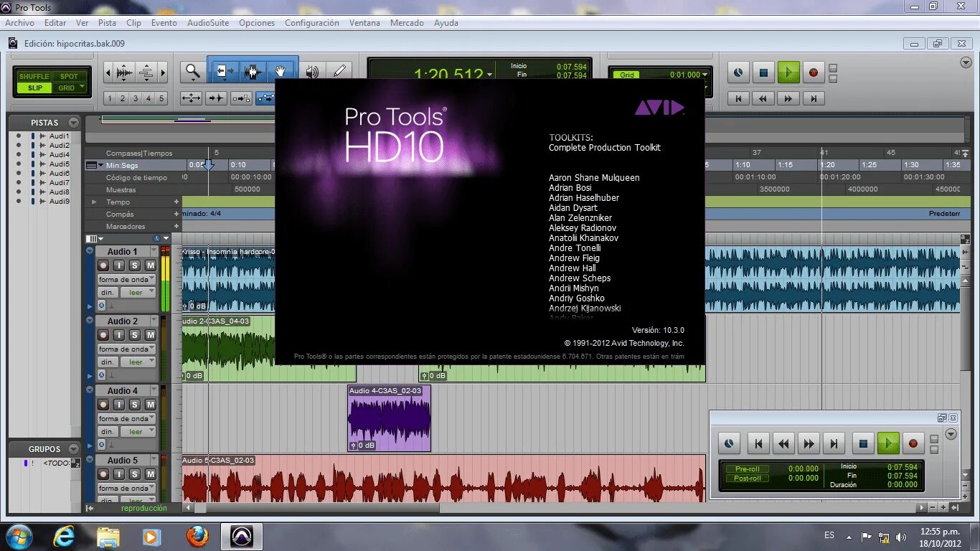980x551 pixels.
Task: Stop playback in top transport
Action: pos(763,72)
